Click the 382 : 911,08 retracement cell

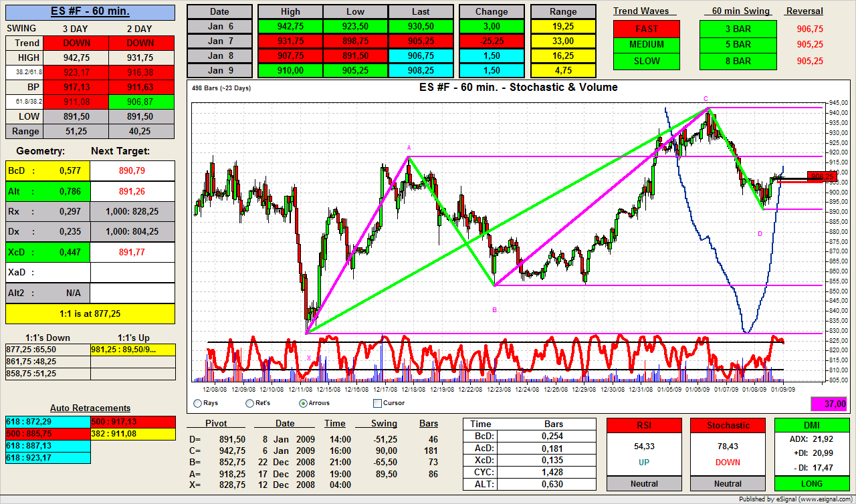[132, 434]
